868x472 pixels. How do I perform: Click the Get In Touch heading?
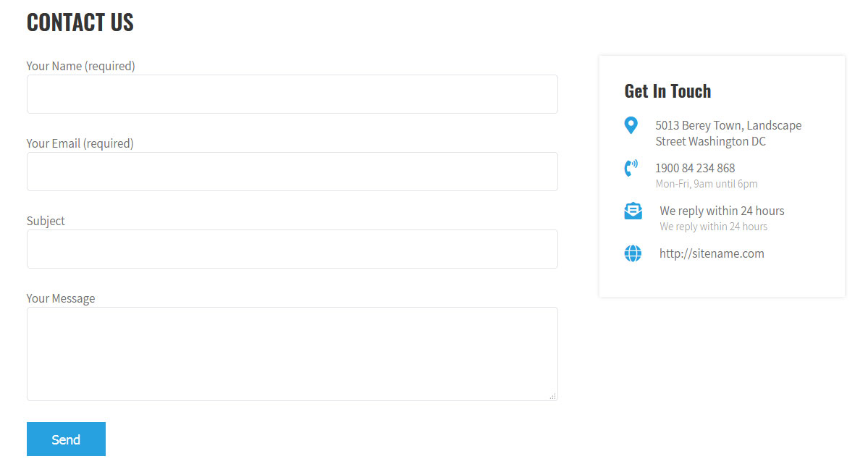[x=667, y=90]
